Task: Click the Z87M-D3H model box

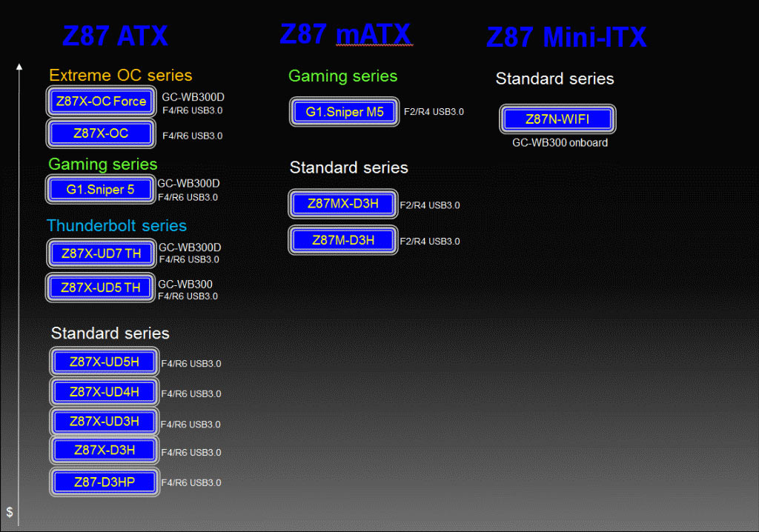Action: tap(343, 240)
